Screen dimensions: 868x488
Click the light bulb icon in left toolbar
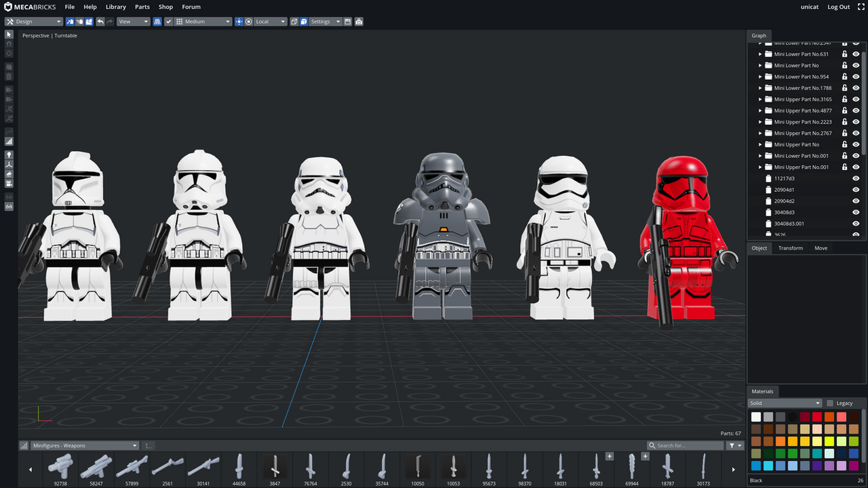tap(9, 155)
